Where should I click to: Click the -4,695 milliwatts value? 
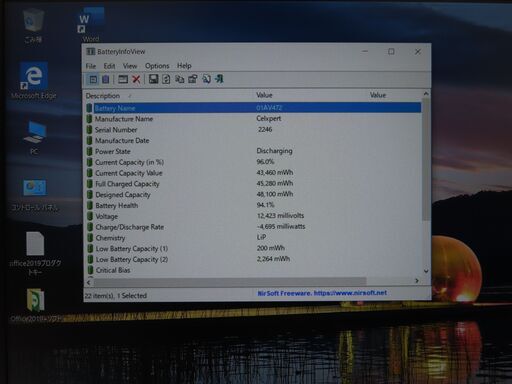pos(281,226)
